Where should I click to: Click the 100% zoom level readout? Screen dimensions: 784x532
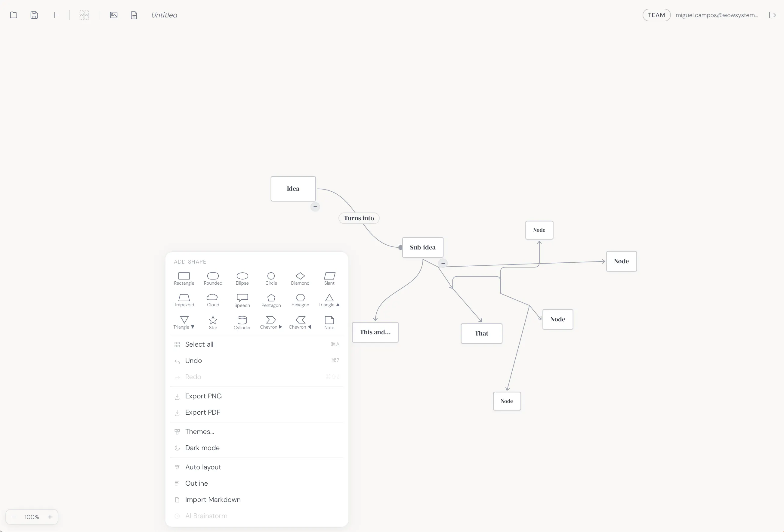[32, 517]
